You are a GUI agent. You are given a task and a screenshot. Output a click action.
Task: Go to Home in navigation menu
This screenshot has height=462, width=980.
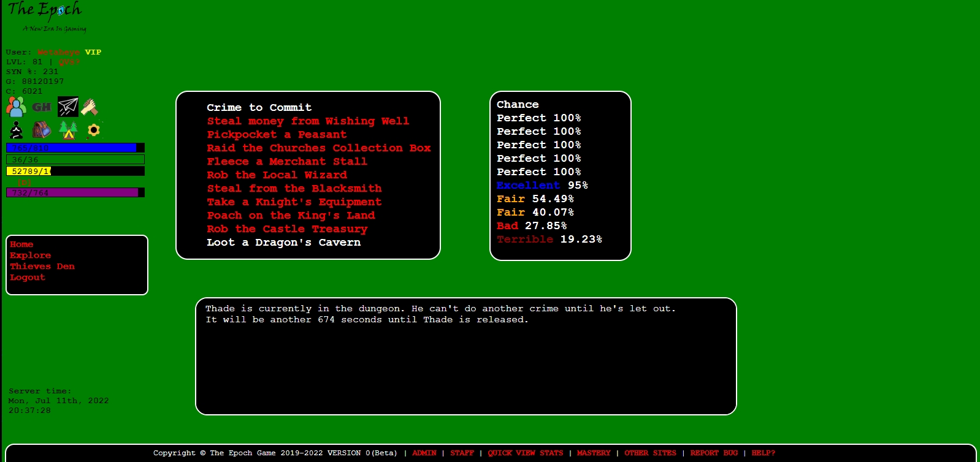tap(21, 244)
